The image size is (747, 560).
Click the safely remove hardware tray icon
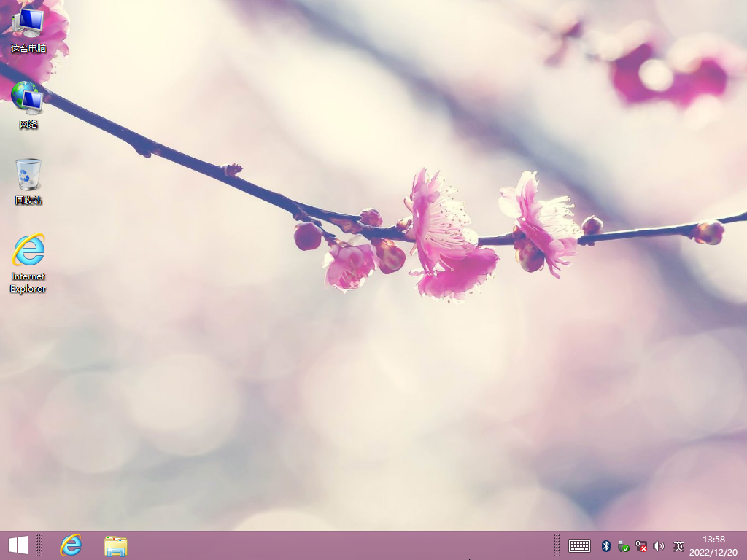point(623,545)
